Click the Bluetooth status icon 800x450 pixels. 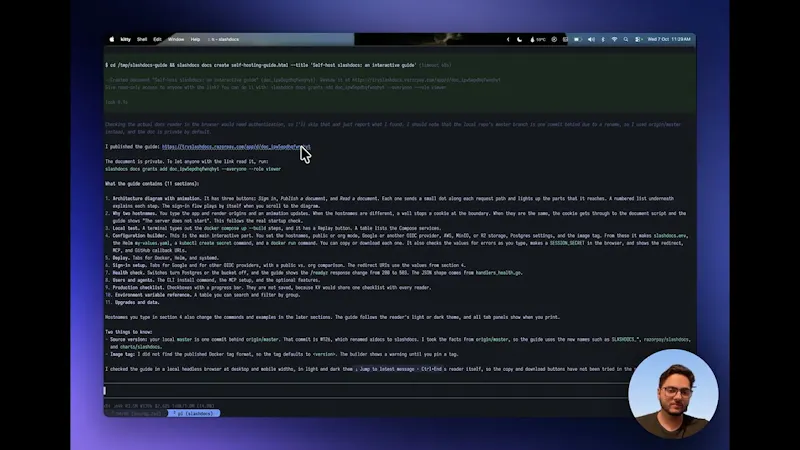click(603, 39)
